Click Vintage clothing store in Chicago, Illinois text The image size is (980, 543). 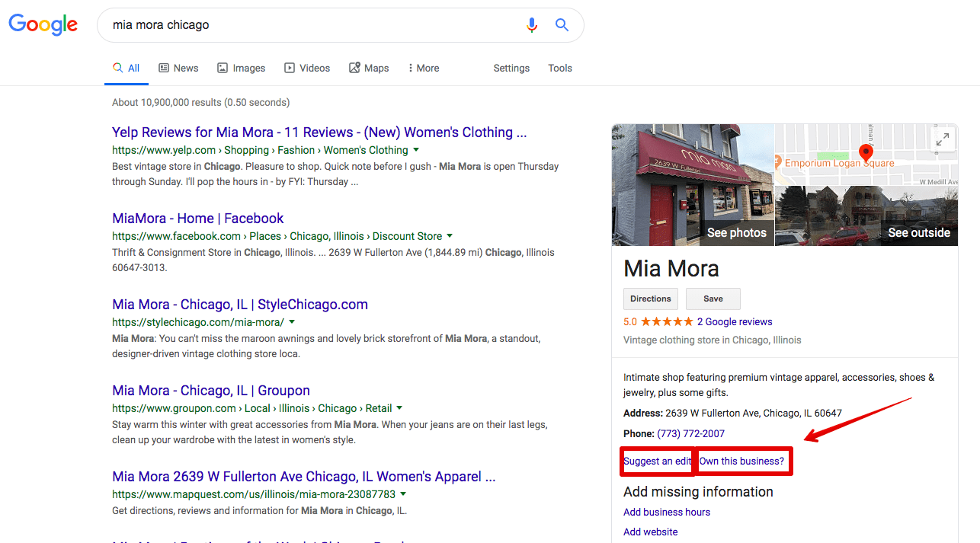tap(713, 340)
